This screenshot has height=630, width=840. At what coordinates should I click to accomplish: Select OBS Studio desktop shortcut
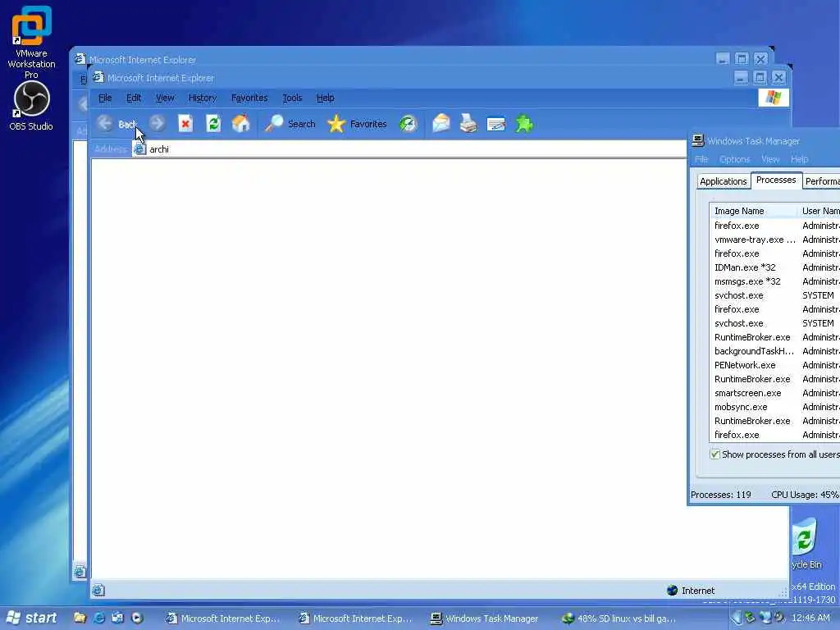[31, 106]
